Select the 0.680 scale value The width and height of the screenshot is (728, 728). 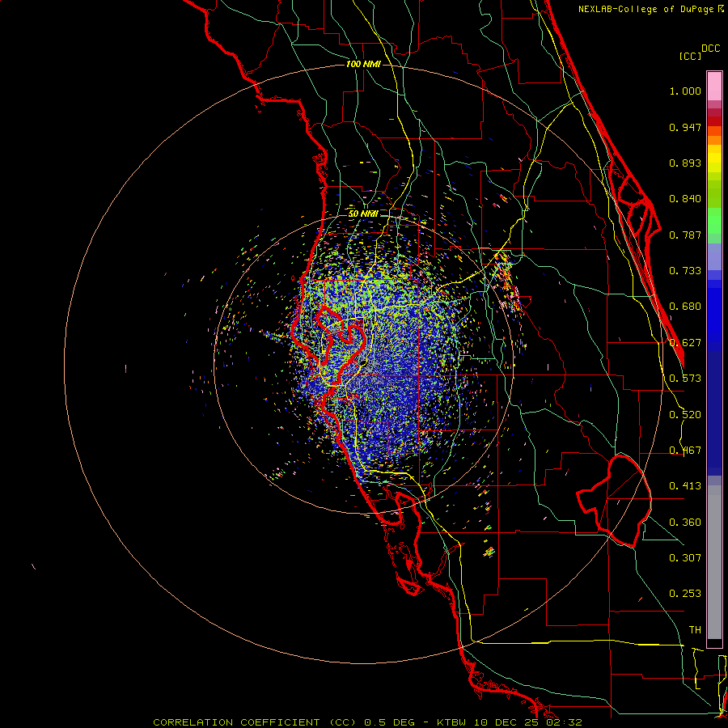(x=685, y=307)
